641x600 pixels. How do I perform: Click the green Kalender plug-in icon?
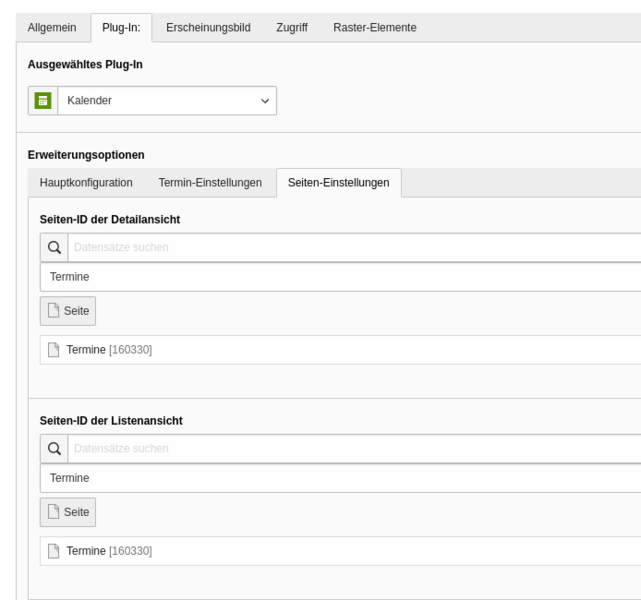43,101
